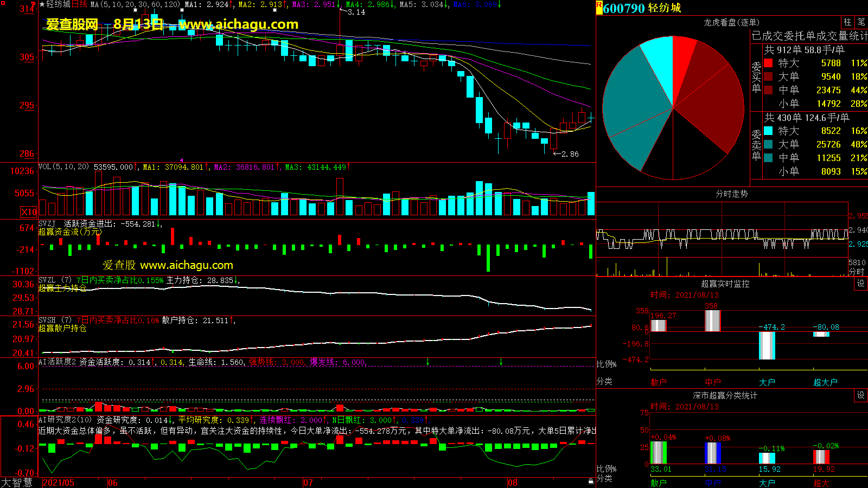868x488 pixels.
Task: Open 设 settings for 超赢实时监控 panel
Action: point(860,284)
